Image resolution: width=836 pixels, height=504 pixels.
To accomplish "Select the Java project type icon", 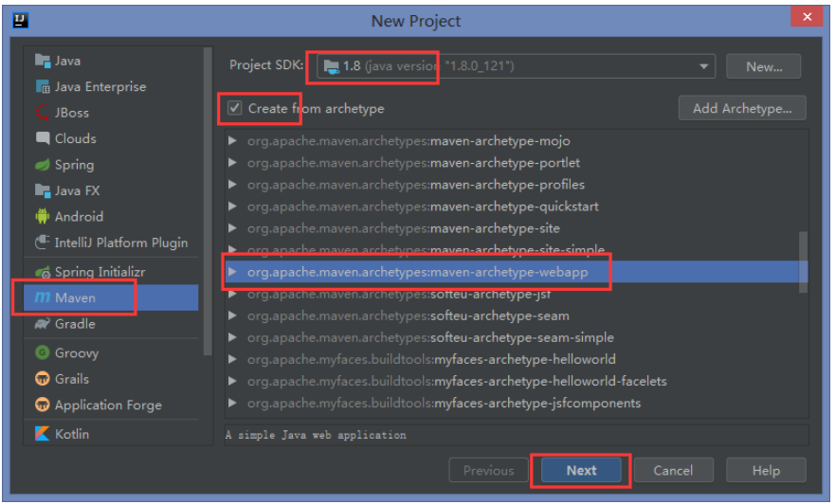I will point(42,61).
